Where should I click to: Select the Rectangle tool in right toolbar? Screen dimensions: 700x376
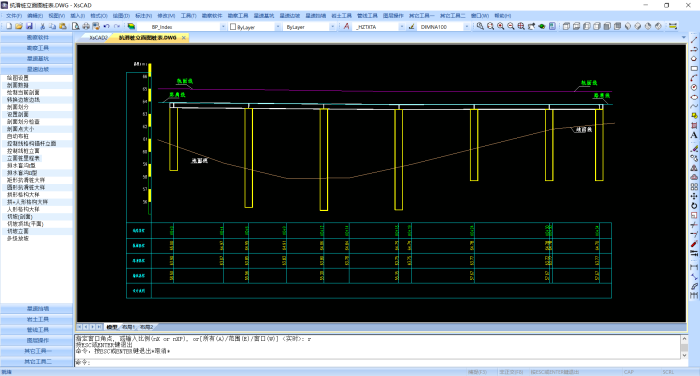pyautogui.click(x=694, y=68)
